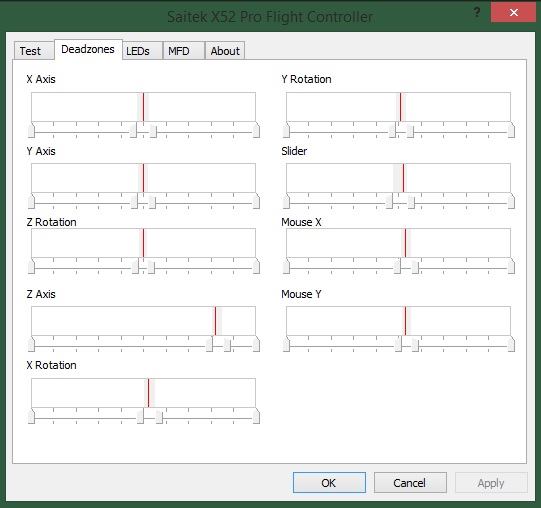Click the Mouse Y position display box
Screen dimensions: 541x508
(x=399, y=321)
